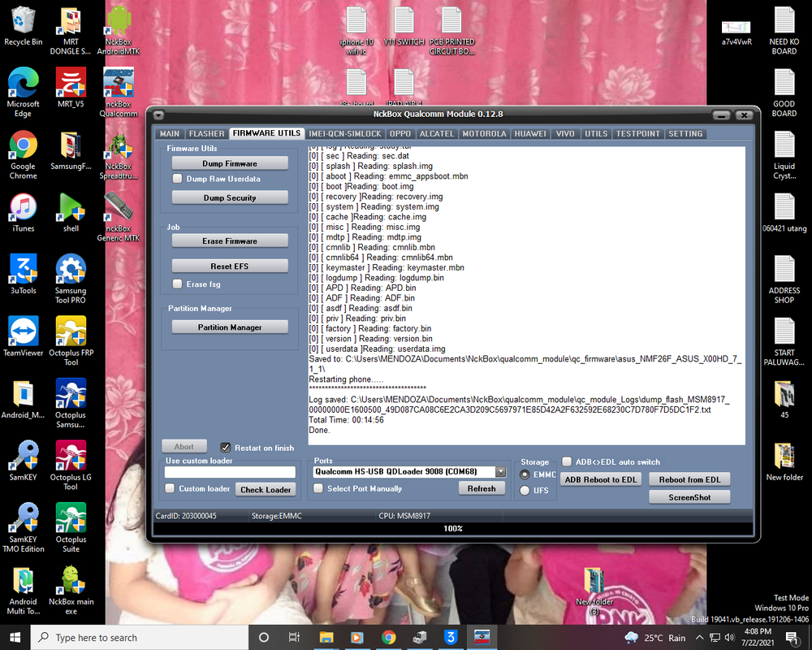Open the Partition Manager button

click(230, 327)
